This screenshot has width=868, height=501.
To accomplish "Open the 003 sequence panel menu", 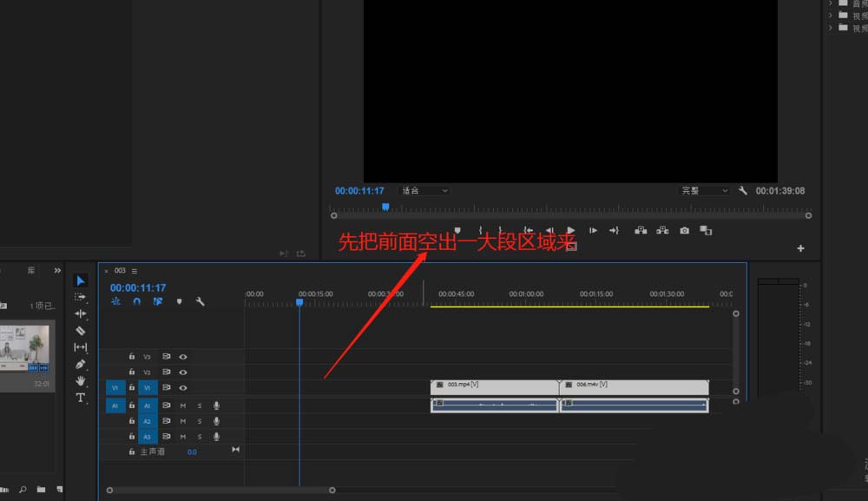I will pos(135,271).
